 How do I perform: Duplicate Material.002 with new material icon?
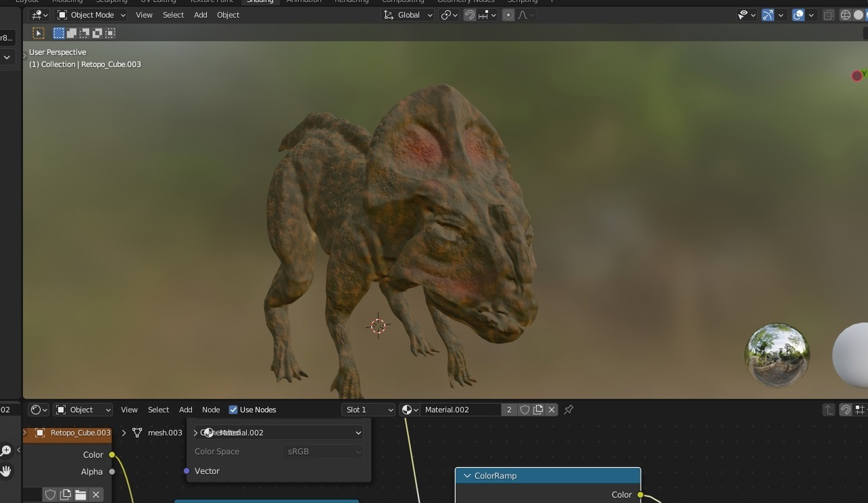(538, 409)
